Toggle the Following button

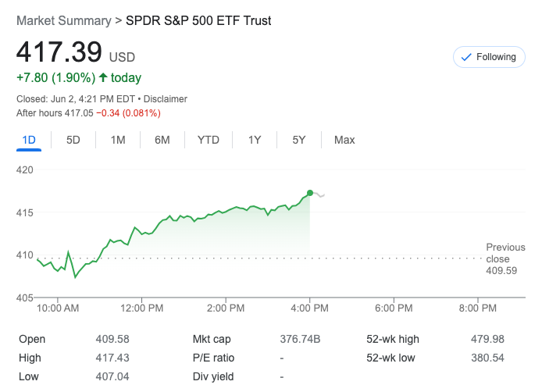point(489,57)
